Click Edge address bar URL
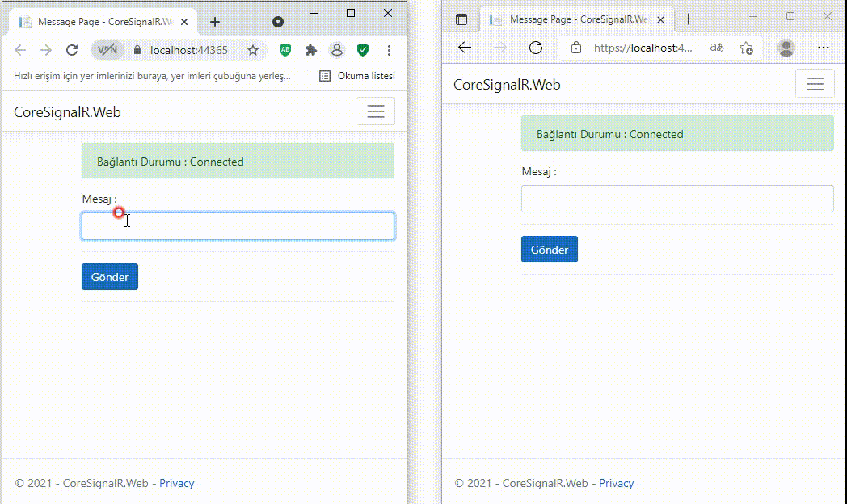This screenshot has width=847, height=504. [643, 48]
